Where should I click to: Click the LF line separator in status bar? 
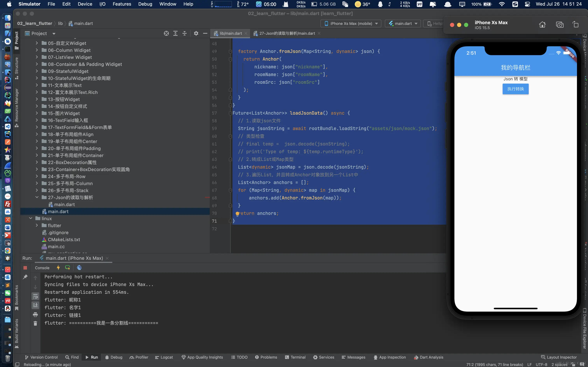coord(529,365)
